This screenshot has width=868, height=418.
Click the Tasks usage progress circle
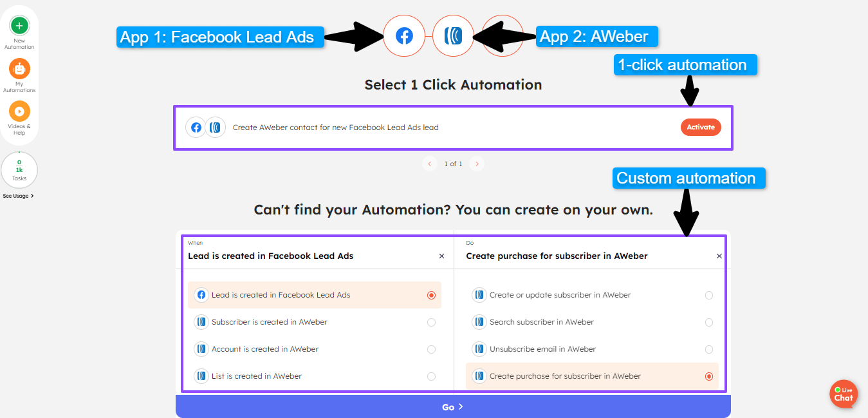[19, 169]
